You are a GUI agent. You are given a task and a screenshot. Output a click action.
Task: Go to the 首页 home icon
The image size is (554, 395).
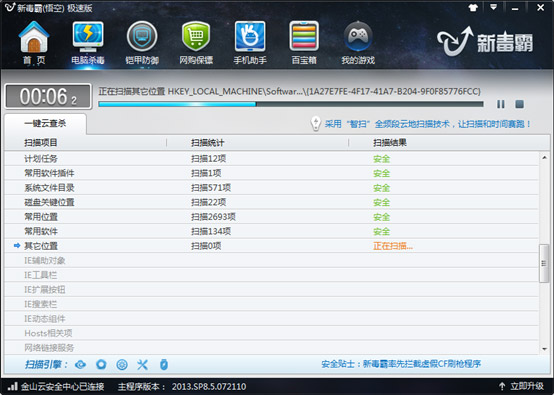click(34, 42)
